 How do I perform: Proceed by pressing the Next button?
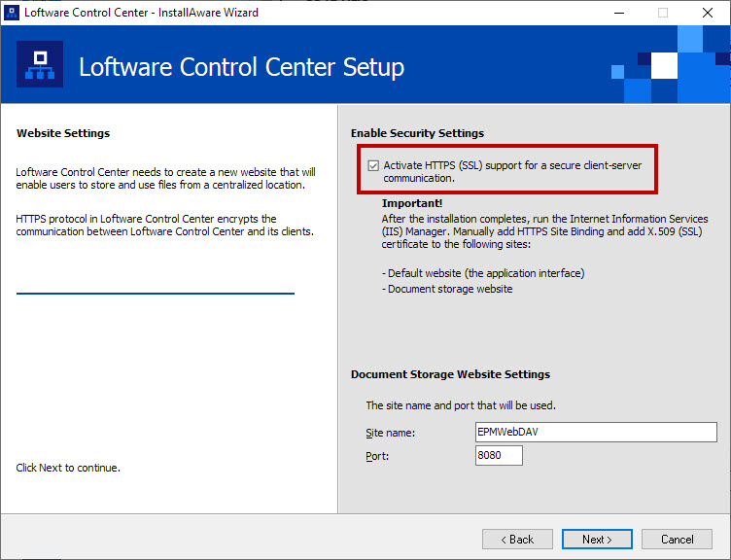tap(597, 540)
